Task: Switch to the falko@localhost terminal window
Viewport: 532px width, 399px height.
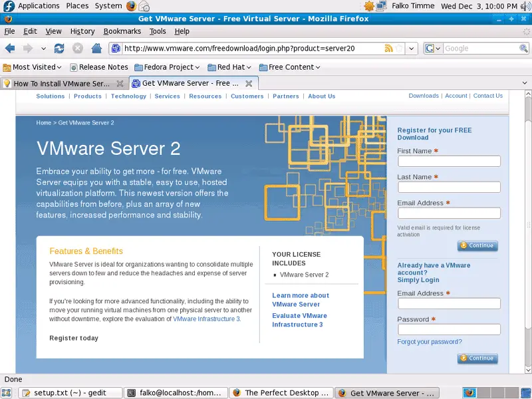Action: pos(176,393)
